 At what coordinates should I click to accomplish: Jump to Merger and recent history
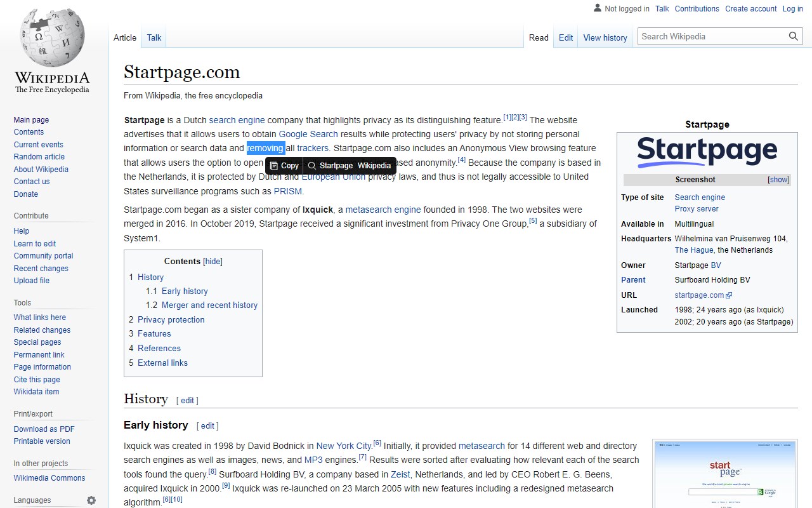209,305
